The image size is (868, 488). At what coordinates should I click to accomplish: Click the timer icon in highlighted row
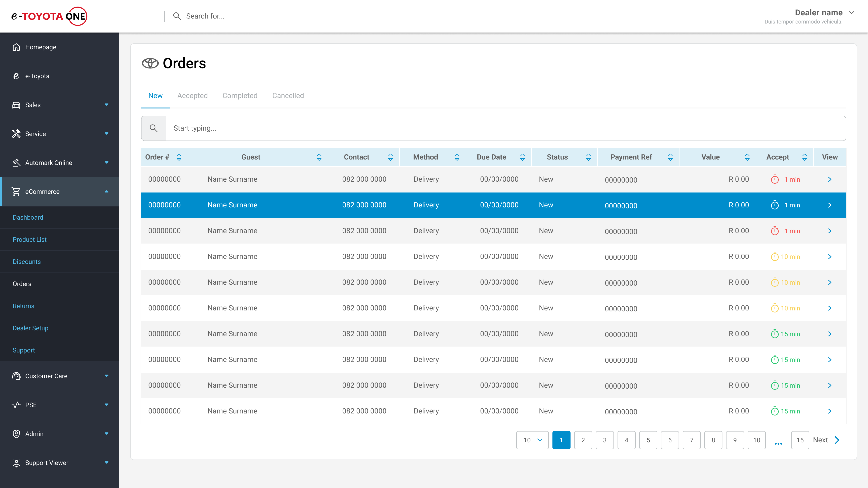tap(775, 205)
